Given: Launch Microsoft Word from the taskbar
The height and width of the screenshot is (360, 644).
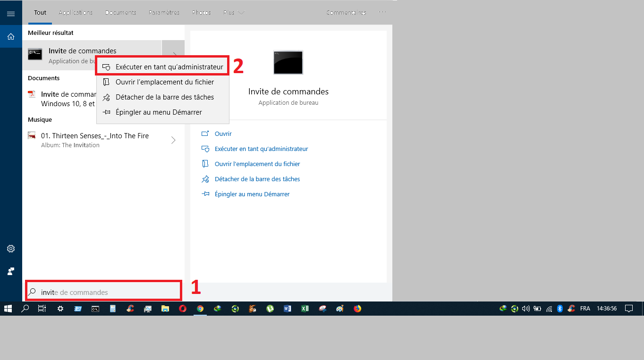Looking at the screenshot, I should pyautogui.click(x=288, y=309).
